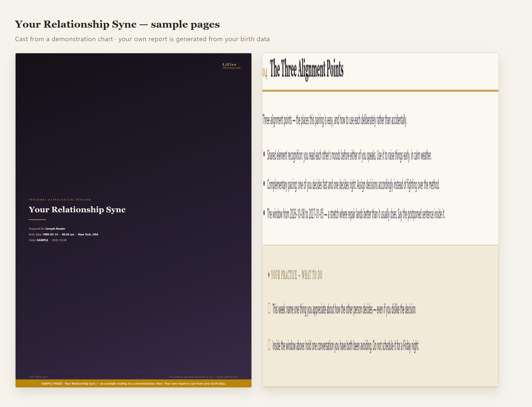
Task: Click the 'Your Relationship Sync — sample pages' heading
Action: coord(117,24)
